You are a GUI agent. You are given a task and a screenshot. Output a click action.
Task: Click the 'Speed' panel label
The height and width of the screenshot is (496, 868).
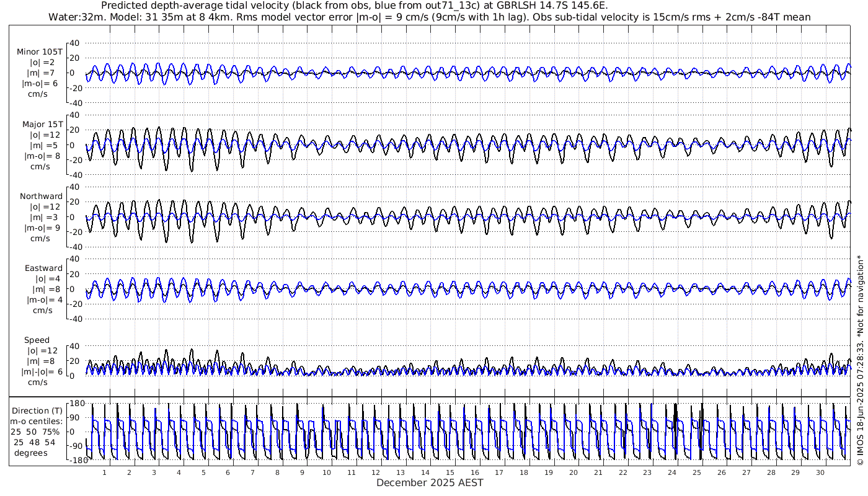[x=37, y=340]
